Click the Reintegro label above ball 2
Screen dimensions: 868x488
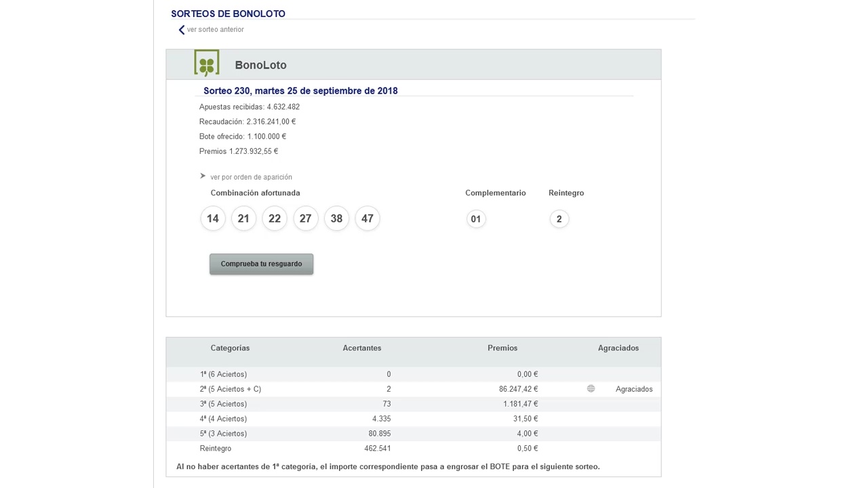point(566,193)
